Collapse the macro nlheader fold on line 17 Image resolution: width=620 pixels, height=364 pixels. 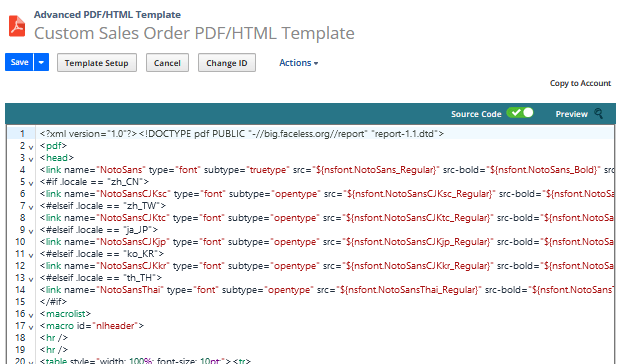coord(31,327)
